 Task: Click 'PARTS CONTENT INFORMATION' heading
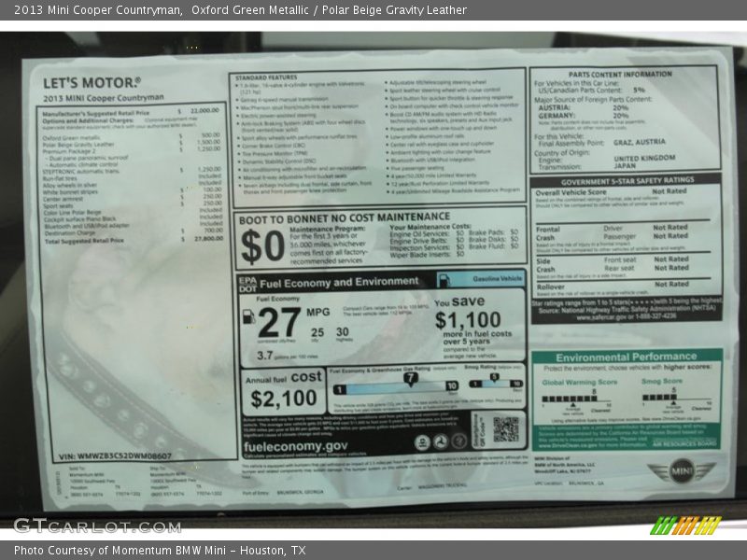(x=620, y=75)
